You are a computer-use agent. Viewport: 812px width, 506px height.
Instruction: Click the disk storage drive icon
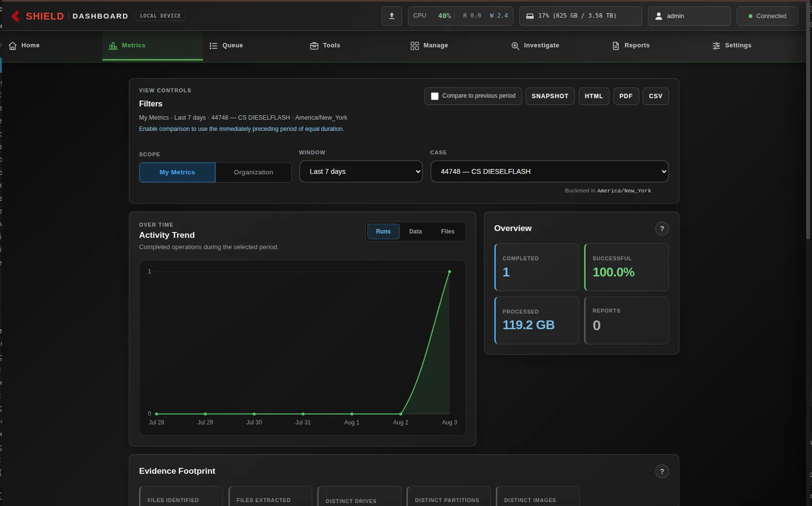pos(530,16)
